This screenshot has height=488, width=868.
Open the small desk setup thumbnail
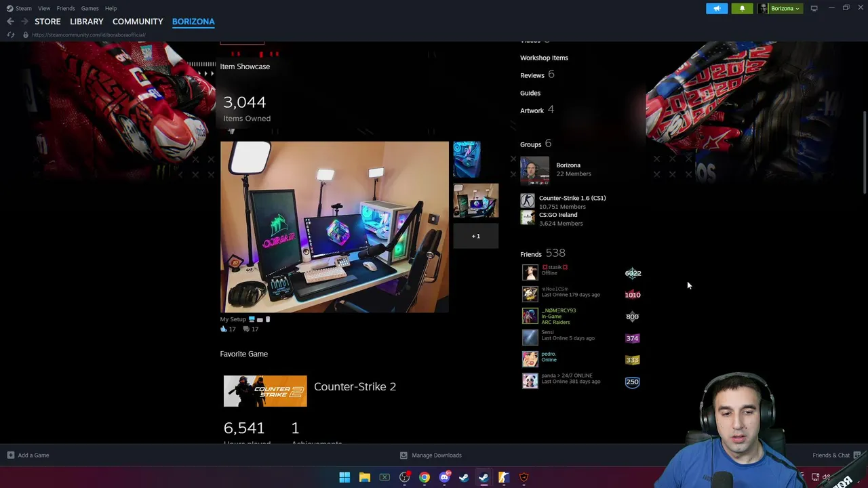(x=475, y=201)
